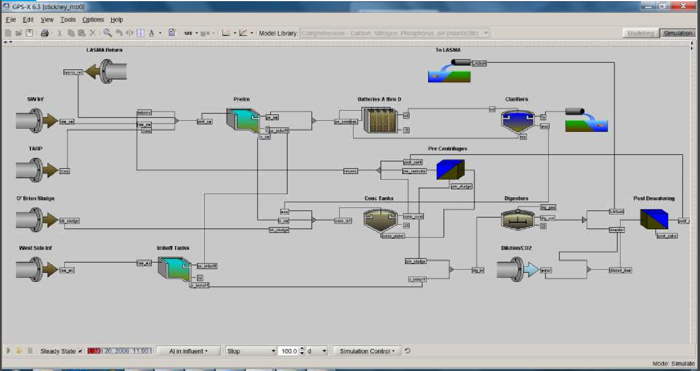Open the second graph icon dropdown arrow
Image resolution: width=700 pixels, height=371 pixels.
point(251,33)
